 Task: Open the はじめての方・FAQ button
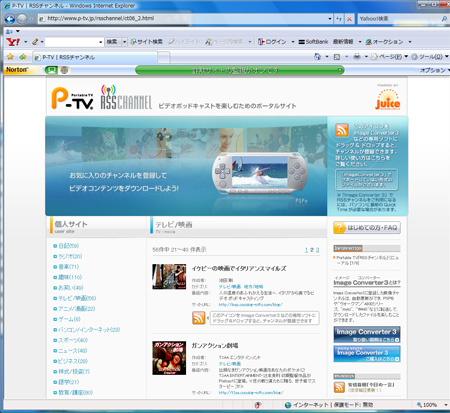click(x=367, y=228)
